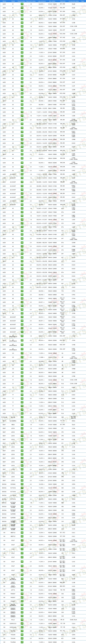
Task: Click the '4M' body code in Q7 row
Action: [63, 376]
